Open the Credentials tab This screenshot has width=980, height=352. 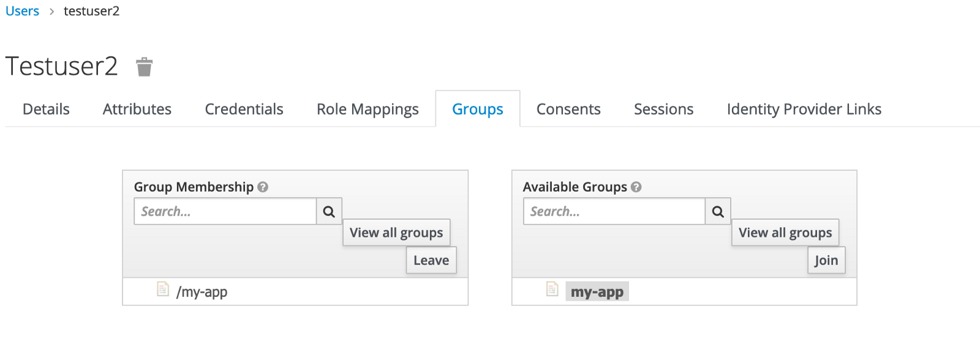point(244,109)
